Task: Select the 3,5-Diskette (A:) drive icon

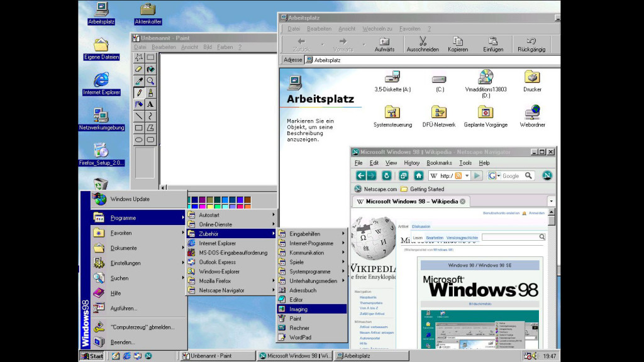Action: pyautogui.click(x=392, y=81)
